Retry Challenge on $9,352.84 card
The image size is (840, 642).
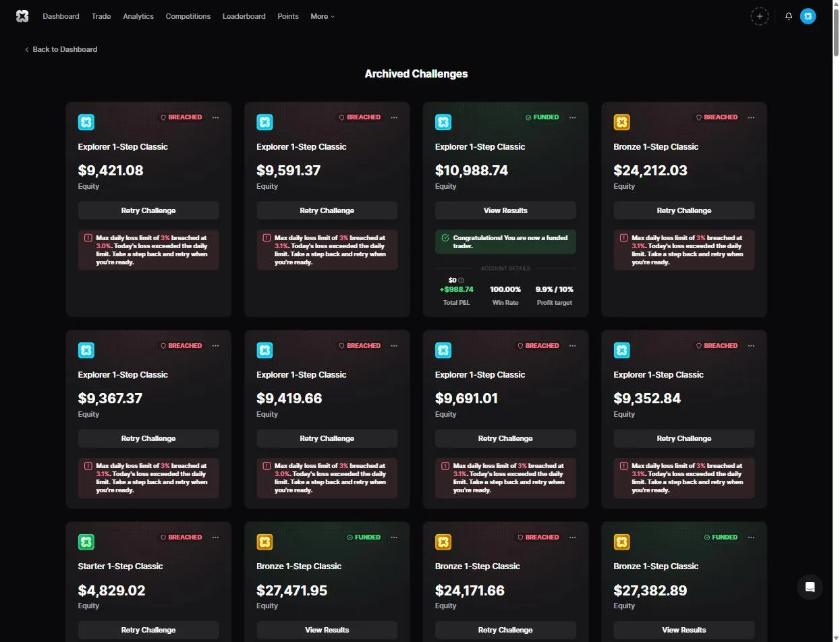tap(684, 438)
